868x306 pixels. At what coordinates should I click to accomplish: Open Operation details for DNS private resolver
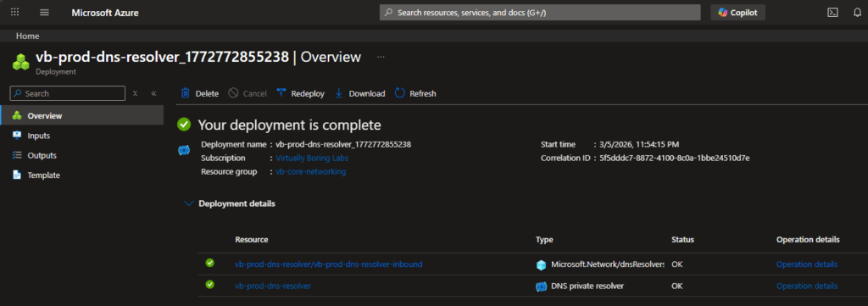pyautogui.click(x=807, y=286)
